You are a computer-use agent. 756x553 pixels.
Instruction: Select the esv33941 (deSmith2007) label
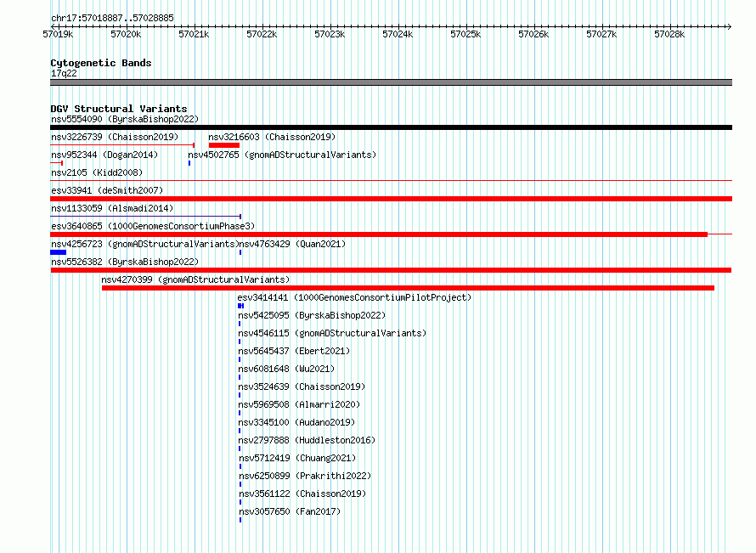(107, 190)
